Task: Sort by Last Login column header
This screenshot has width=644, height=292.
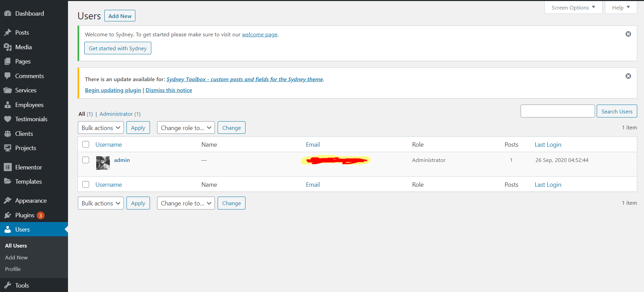Action: [548, 145]
